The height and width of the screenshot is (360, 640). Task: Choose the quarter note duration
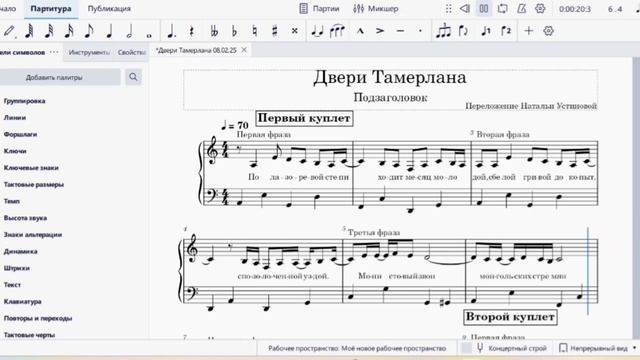tap(109, 31)
